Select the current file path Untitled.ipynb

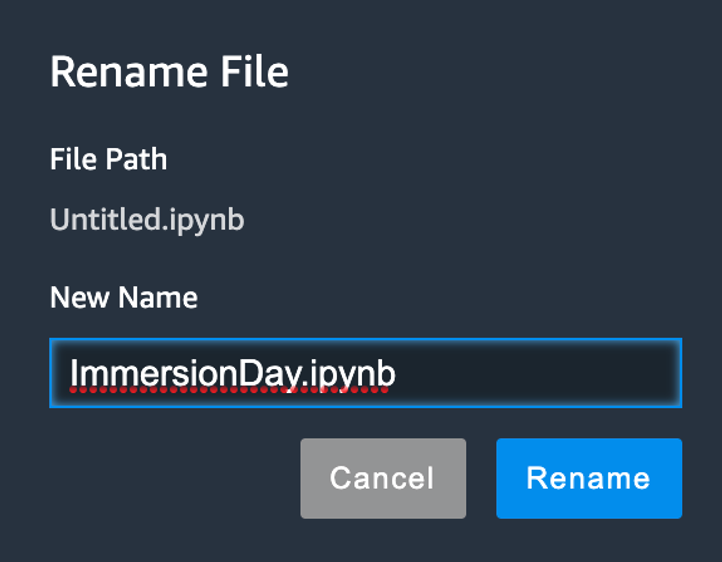pyautogui.click(x=147, y=220)
